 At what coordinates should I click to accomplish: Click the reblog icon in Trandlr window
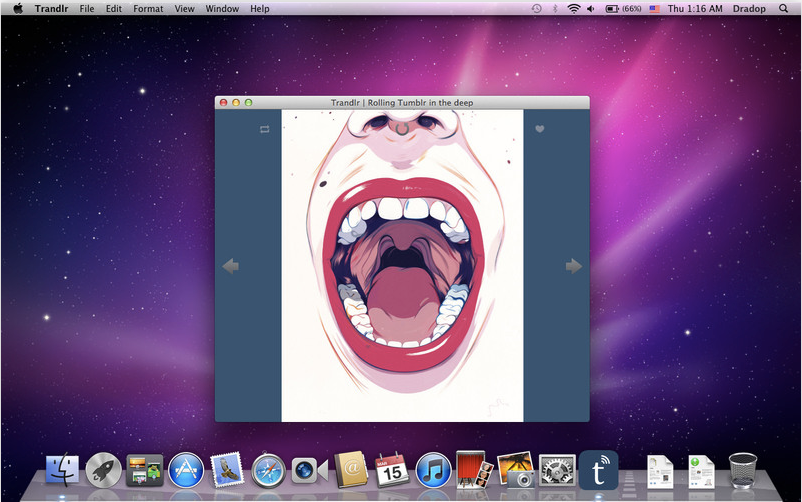[264, 129]
